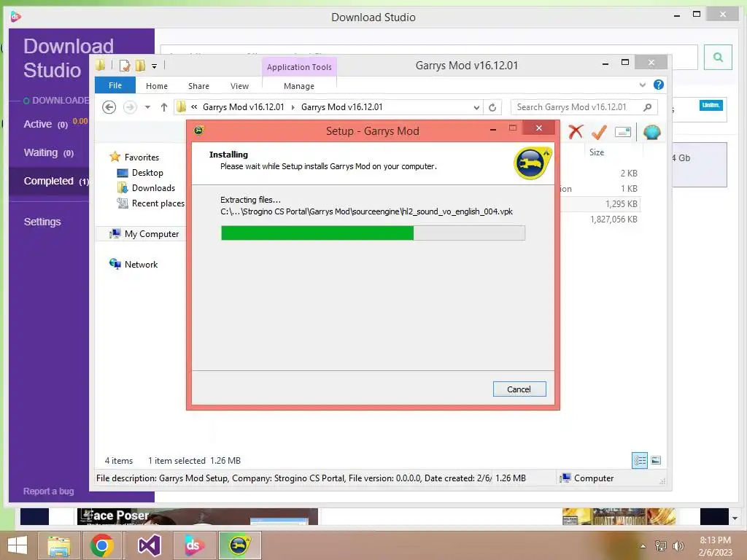Click the Unlim. badge in Download Studio

click(711, 105)
